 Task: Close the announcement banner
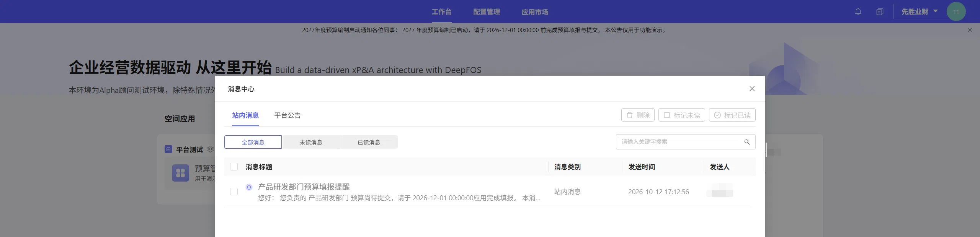click(x=970, y=30)
